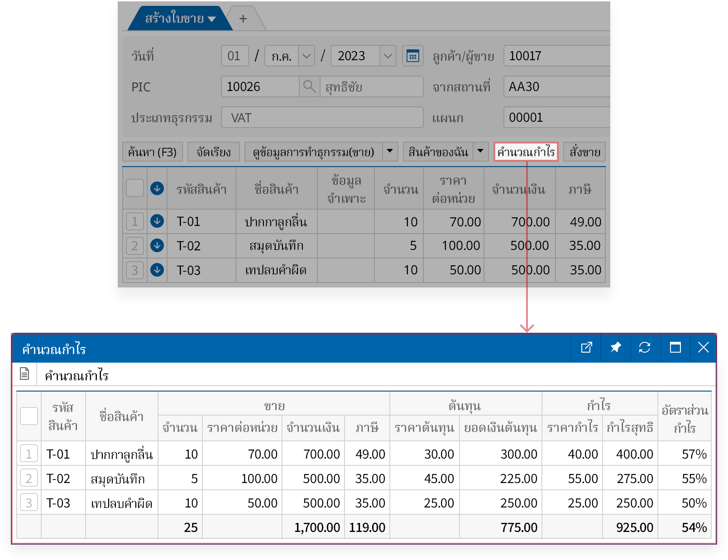Open the calendar date picker icon
The width and height of the screenshot is (728, 560).
point(412,56)
